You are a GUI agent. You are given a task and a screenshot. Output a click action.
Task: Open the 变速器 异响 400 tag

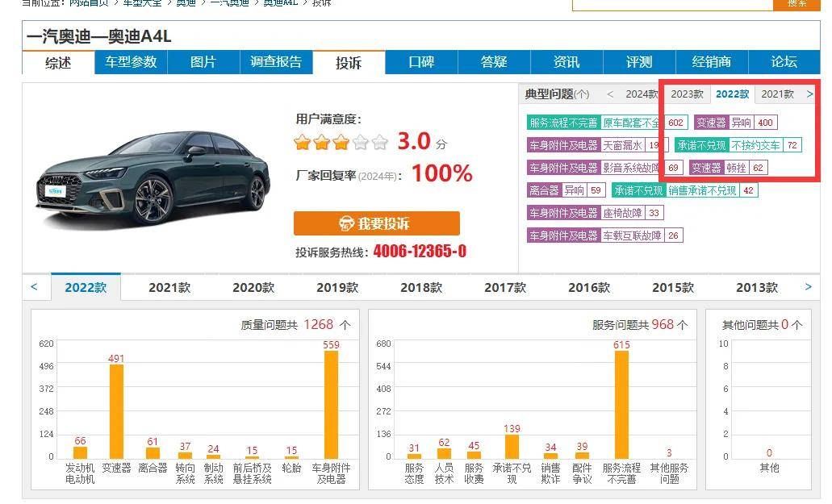point(735,123)
